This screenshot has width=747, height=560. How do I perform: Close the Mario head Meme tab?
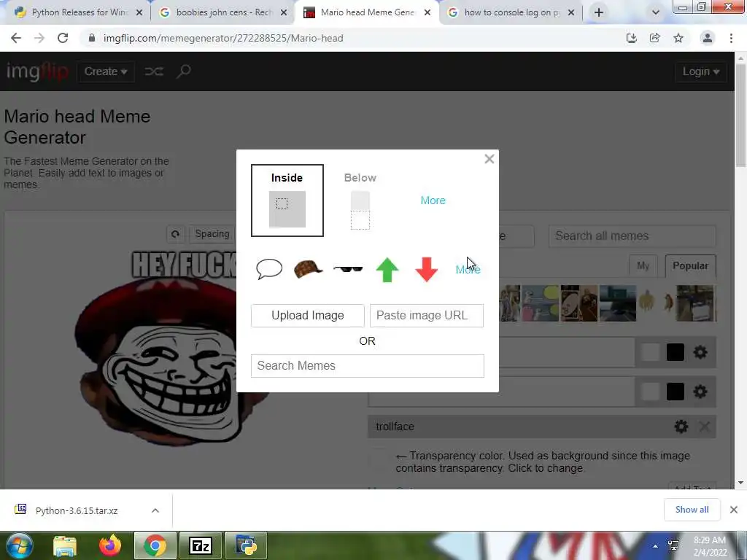point(427,12)
